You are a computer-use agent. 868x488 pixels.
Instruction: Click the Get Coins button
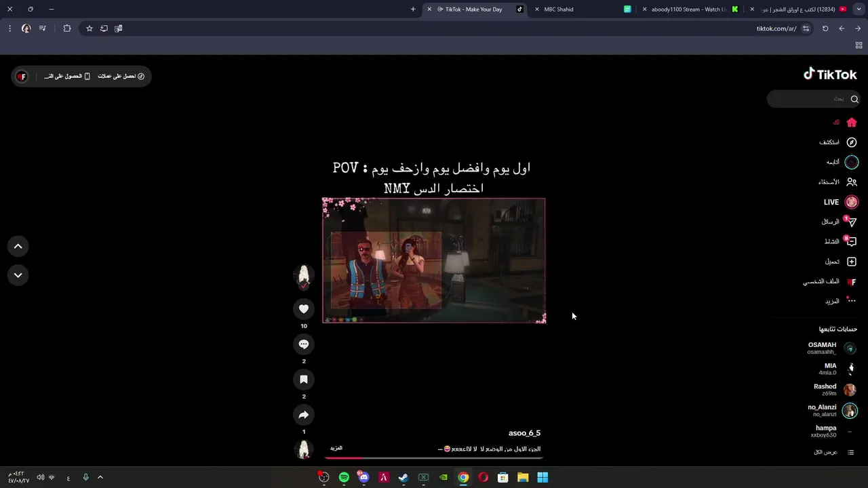coord(121,76)
